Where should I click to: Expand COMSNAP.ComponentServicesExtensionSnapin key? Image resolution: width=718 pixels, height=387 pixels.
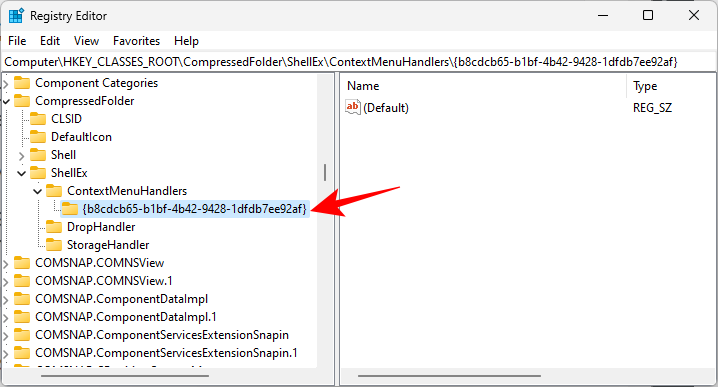click(x=6, y=336)
